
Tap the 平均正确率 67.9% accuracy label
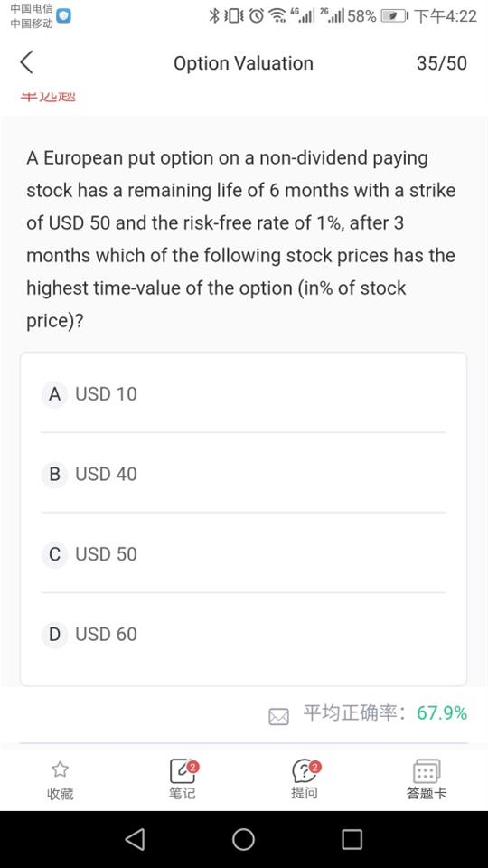pos(385,713)
